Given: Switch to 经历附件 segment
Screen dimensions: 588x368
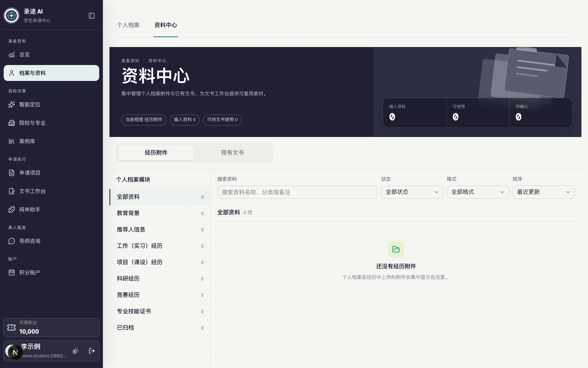Looking at the screenshot, I should 156,153.
